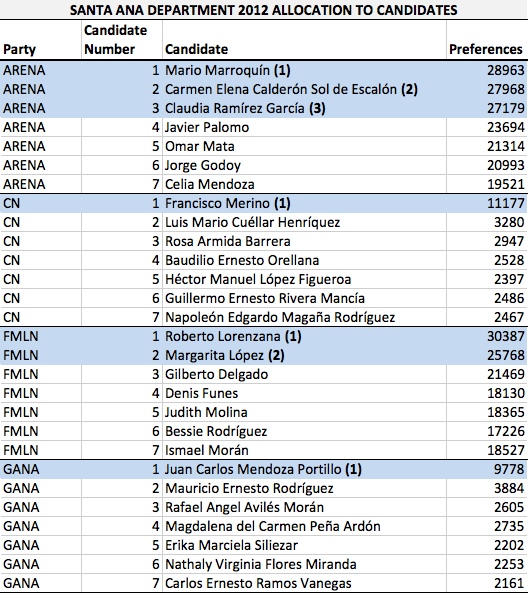Screen dimensions: 529x601
Task: Click the 27179 preferences value
Action: tap(505, 108)
